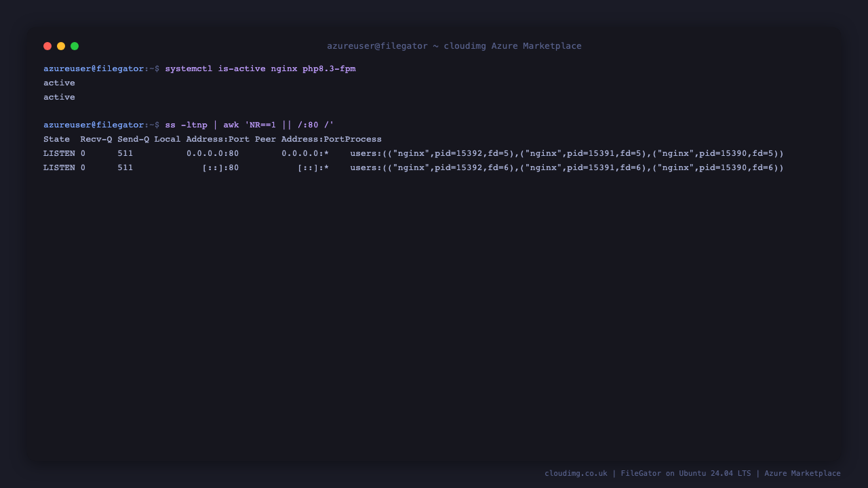Click the users process list with fd=5
Image resolution: width=868 pixels, height=488 pixels.
(567, 153)
